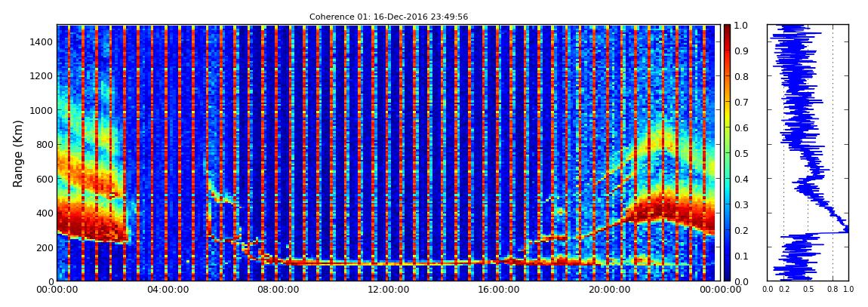Click the 0.7 colorbar tick label

point(740,103)
